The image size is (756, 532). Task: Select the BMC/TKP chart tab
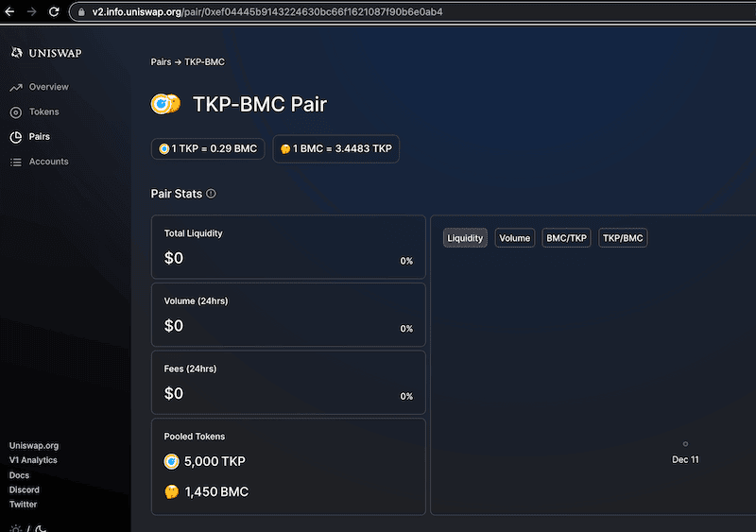(x=566, y=238)
